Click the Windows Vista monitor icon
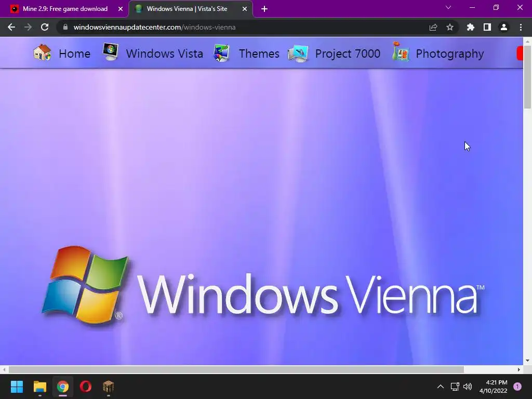The width and height of the screenshot is (532, 399). coord(110,52)
